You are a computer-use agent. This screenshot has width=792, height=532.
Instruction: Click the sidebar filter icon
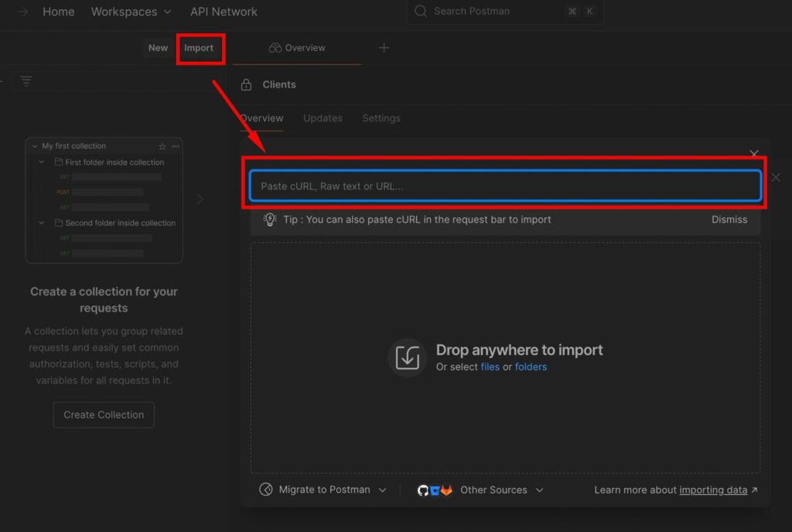26,80
